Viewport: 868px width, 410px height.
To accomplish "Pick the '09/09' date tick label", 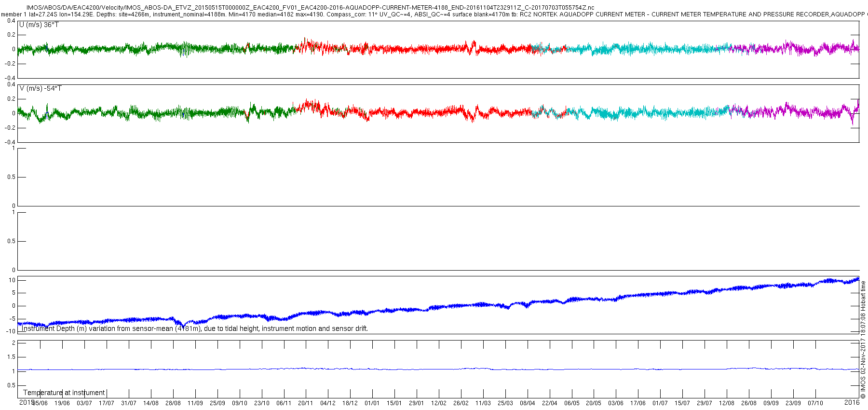I will coord(771,403).
